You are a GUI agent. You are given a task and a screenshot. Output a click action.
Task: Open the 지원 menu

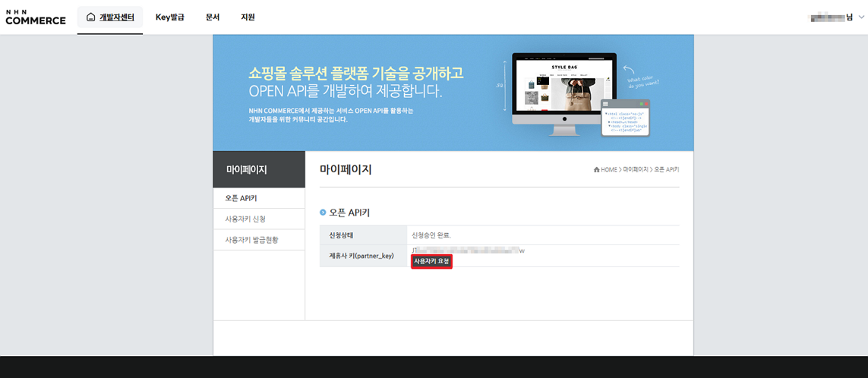coord(248,17)
